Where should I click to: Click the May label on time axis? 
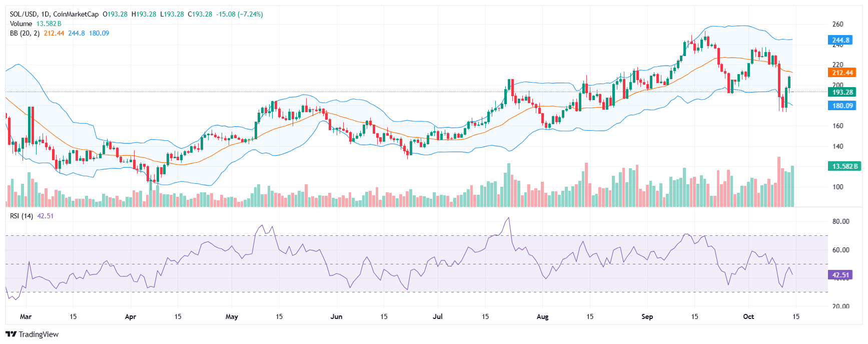click(232, 316)
